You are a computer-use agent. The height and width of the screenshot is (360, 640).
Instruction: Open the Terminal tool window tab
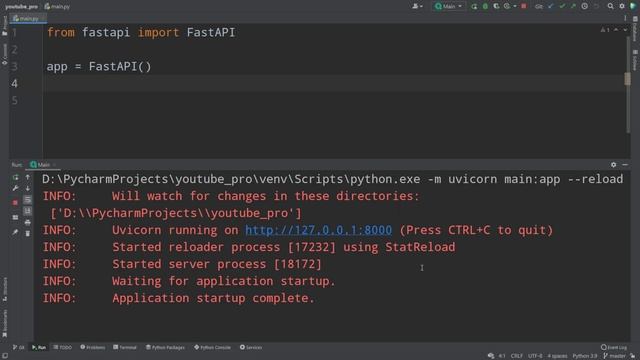(x=125, y=347)
